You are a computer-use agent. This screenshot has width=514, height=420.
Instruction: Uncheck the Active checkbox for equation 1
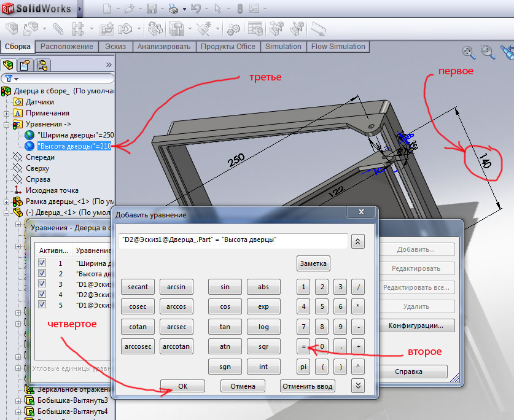(x=42, y=262)
